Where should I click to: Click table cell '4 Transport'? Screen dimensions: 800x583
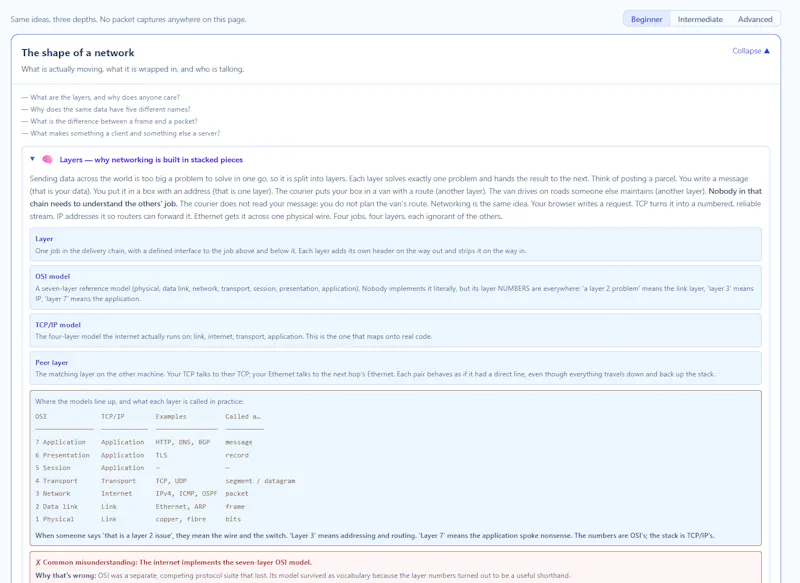click(57, 481)
